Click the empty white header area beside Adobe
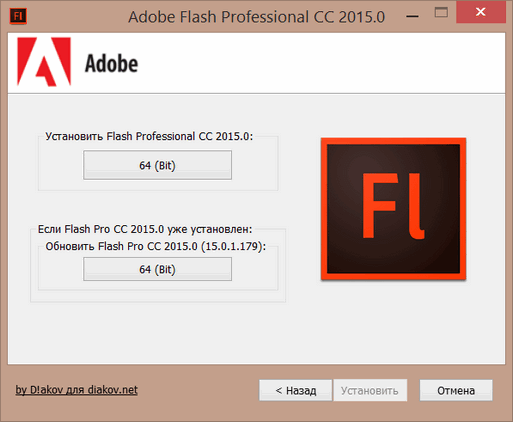Screen dimensions: 513x422 [320, 63]
